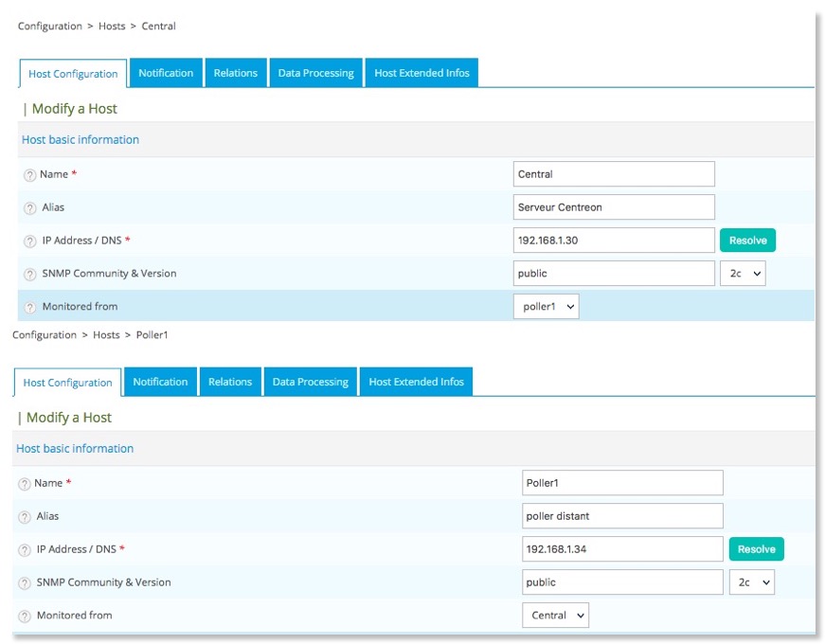Open help icon for Central IP Address / DNS
825x644 pixels.
pyautogui.click(x=29, y=241)
